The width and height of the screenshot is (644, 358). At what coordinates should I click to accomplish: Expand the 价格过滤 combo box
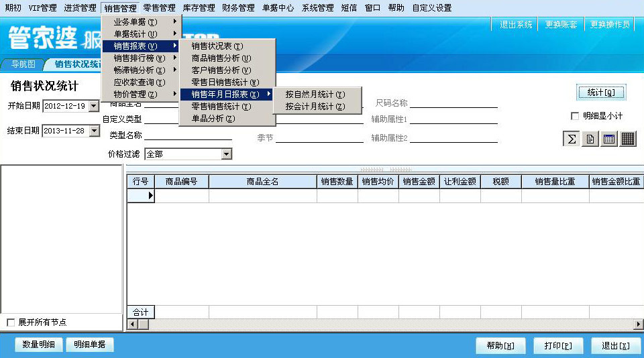226,154
